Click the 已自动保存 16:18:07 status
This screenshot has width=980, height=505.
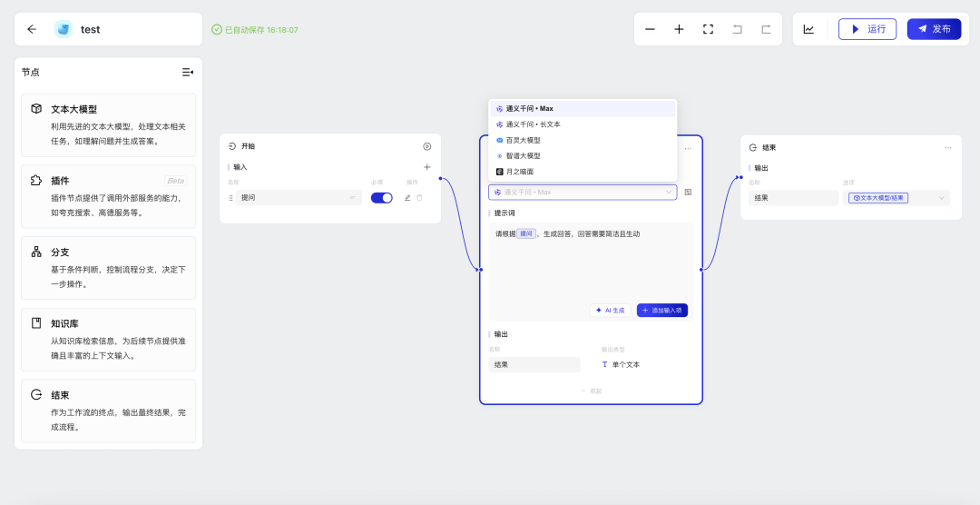(x=255, y=29)
